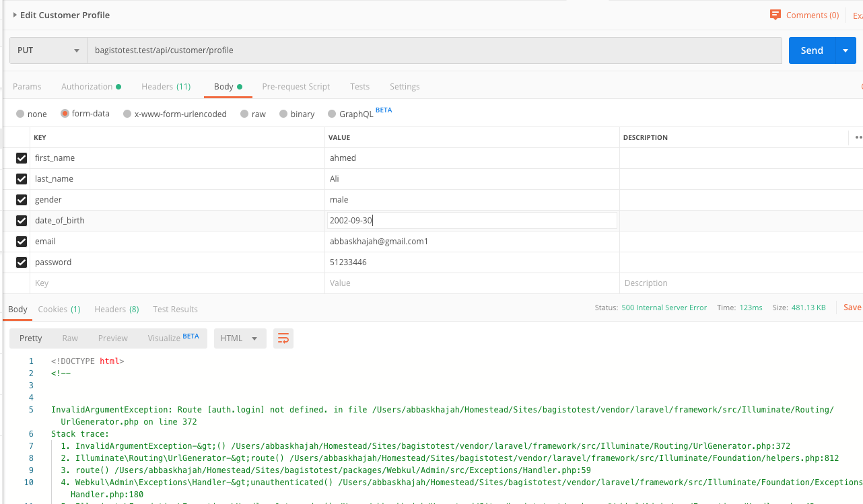Open the response Body tab
The image size is (863, 504).
pyautogui.click(x=18, y=309)
